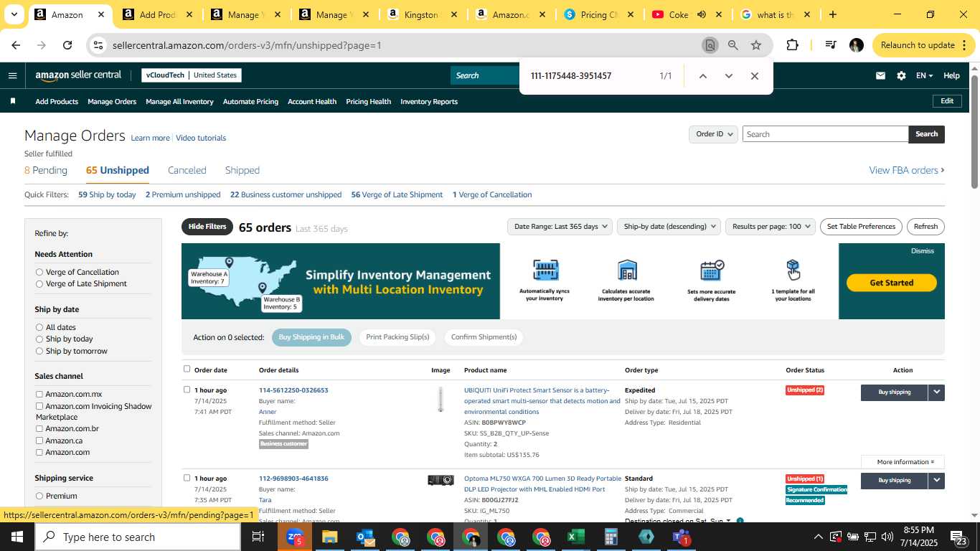Select Verge of Cancellation radio filter
980x551 pixels.
(x=39, y=272)
